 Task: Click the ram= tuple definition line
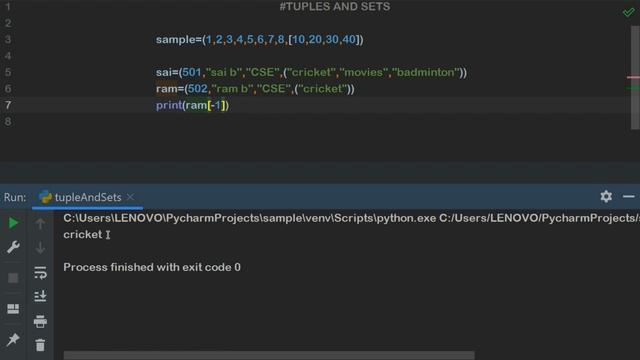click(255, 89)
